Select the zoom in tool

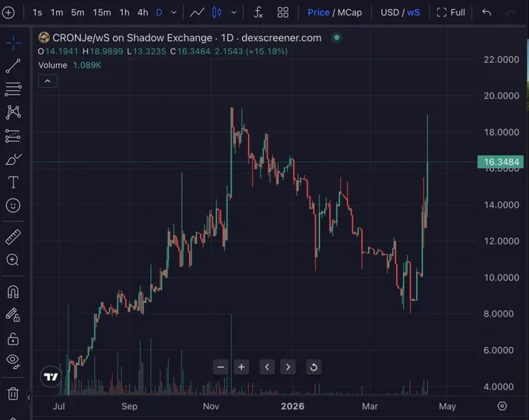tap(12, 260)
